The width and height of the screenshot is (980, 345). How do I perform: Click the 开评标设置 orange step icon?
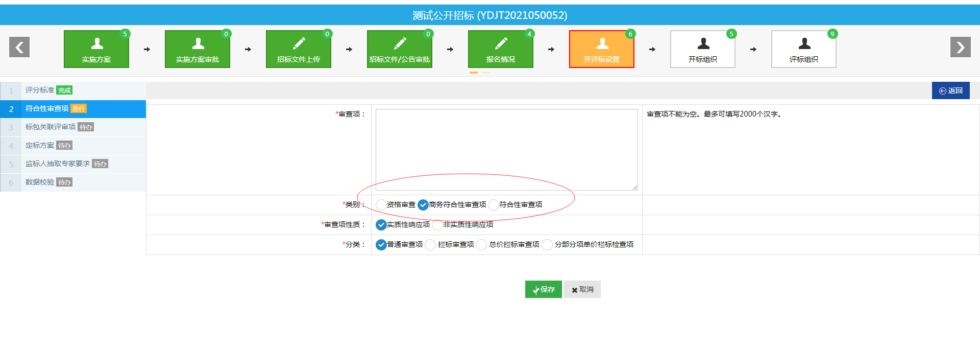point(602,49)
